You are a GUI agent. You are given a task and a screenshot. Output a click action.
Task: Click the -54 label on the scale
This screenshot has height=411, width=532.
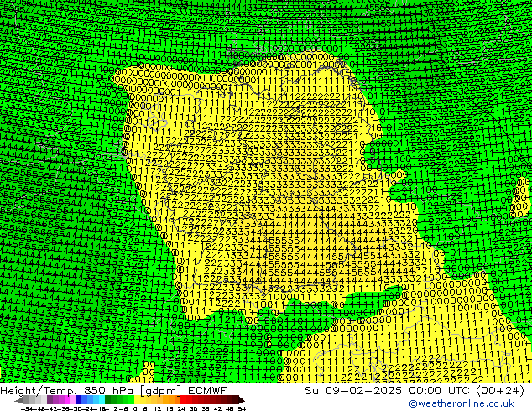tap(27, 408)
